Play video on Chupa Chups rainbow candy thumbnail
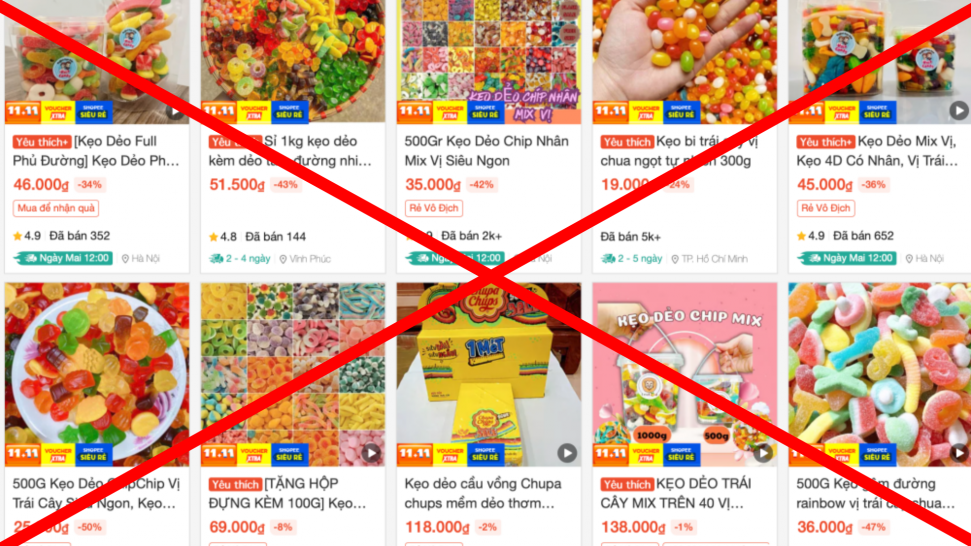 pyautogui.click(x=567, y=453)
